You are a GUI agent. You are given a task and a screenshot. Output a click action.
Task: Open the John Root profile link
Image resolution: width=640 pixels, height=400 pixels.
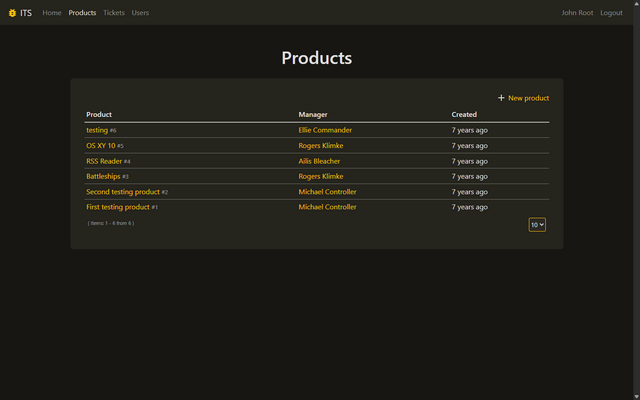[x=577, y=13]
